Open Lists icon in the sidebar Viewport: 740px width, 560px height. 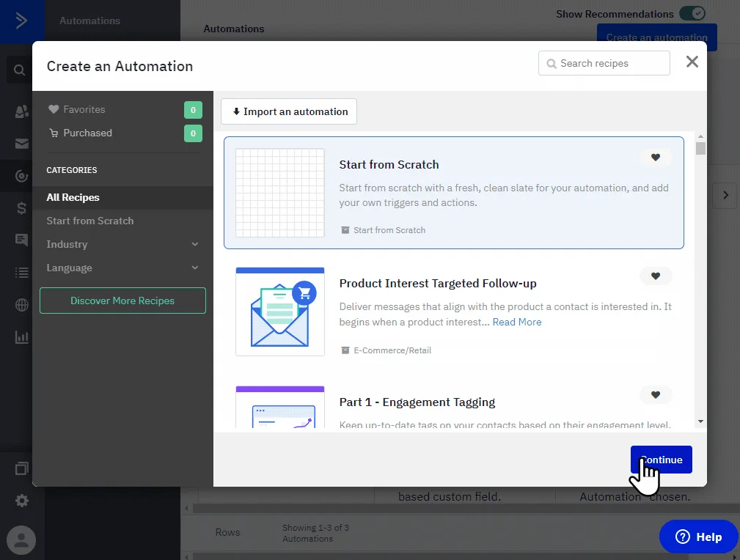22,272
